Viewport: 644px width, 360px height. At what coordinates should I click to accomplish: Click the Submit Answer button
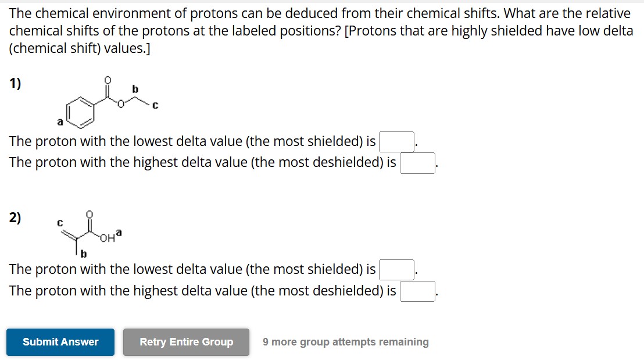59,343
